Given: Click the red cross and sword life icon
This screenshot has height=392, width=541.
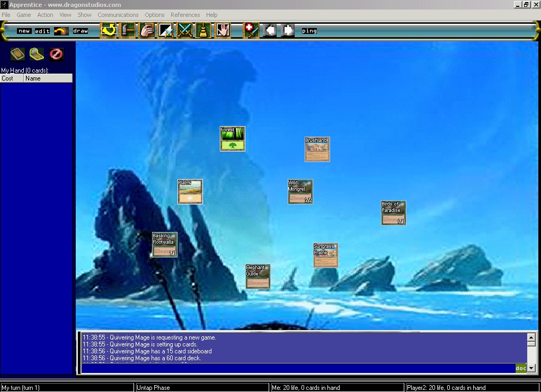Looking at the screenshot, I should (x=252, y=30).
